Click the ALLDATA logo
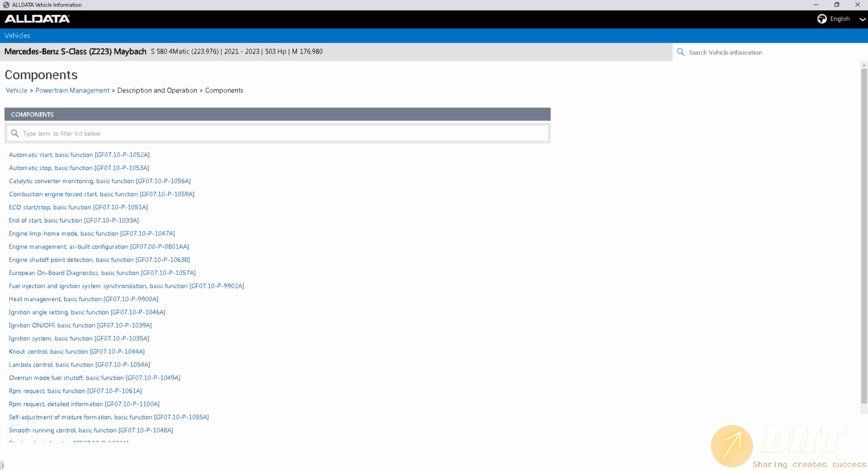The height and width of the screenshot is (470, 868). pyautogui.click(x=38, y=19)
